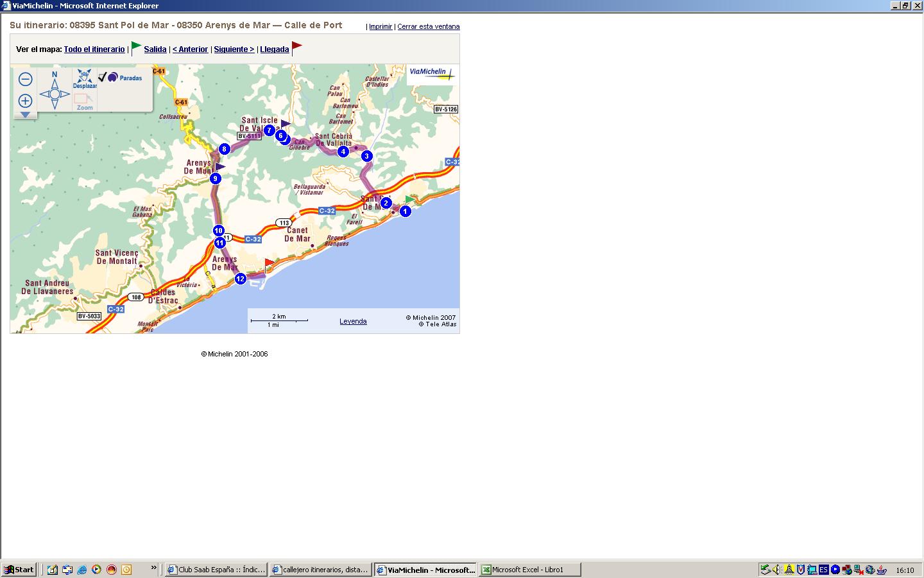Click route waypoint marker 12
924x578 pixels.
[241, 279]
